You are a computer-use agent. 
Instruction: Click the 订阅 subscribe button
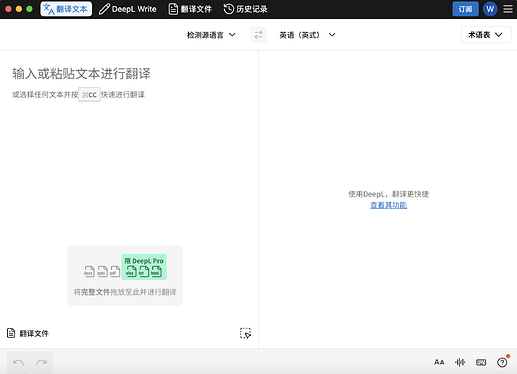pyautogui.click(x=465, y=9)
